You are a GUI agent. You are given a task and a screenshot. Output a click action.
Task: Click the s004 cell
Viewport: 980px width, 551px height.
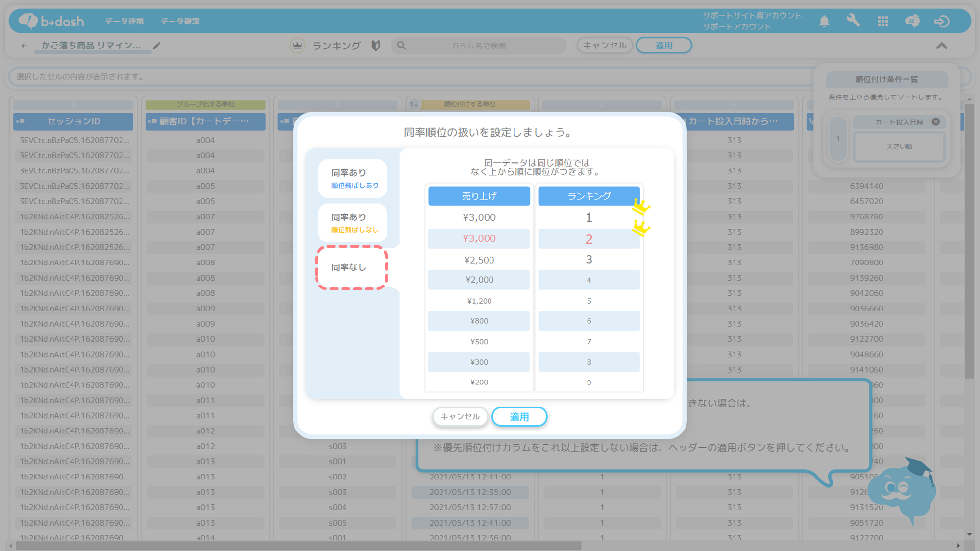point(338,507)
